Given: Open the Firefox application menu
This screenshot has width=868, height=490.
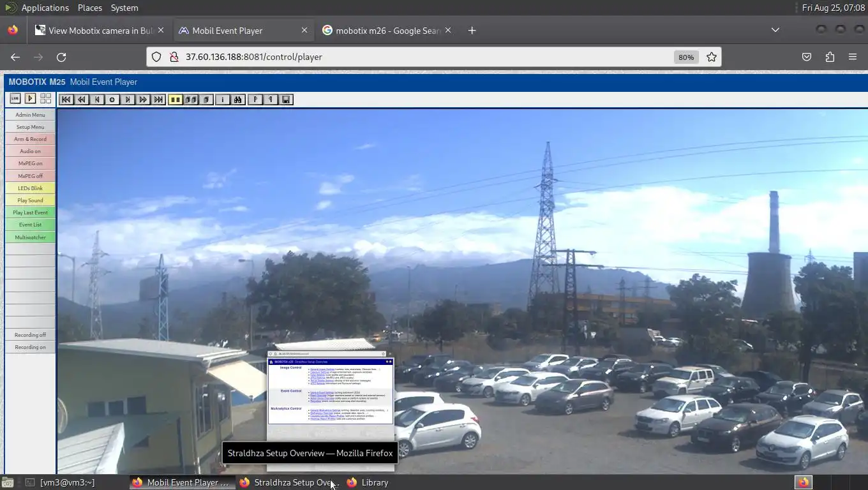Looking at the screenshot, I should pyautogui.click(x=853, y=57).
